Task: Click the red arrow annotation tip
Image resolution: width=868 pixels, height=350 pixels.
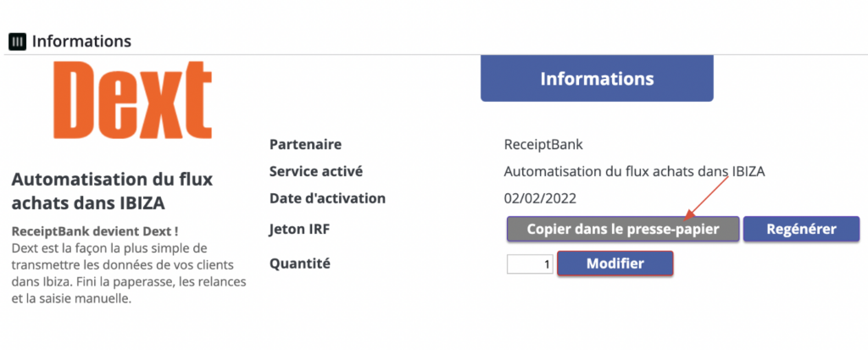Action: [687, 217]
